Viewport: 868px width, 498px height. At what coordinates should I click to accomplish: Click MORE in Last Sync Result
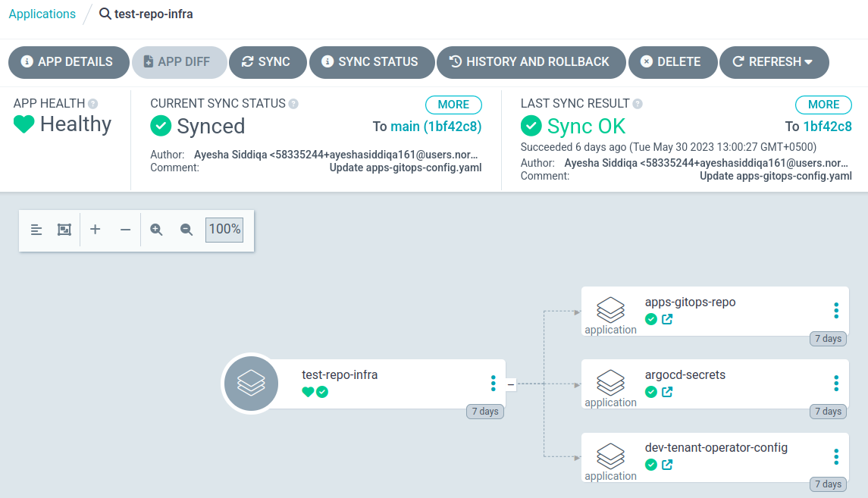pyautogui.click(x=823, y=105)
